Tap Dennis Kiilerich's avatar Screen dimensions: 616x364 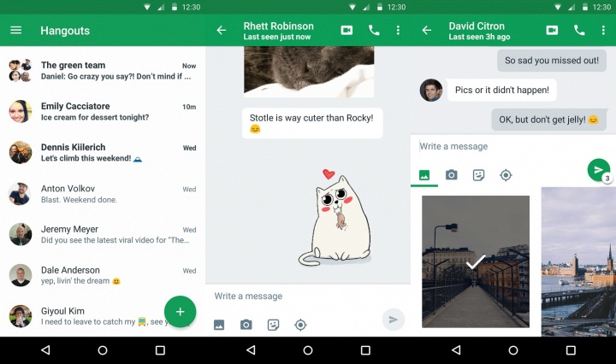pos(21,153)
